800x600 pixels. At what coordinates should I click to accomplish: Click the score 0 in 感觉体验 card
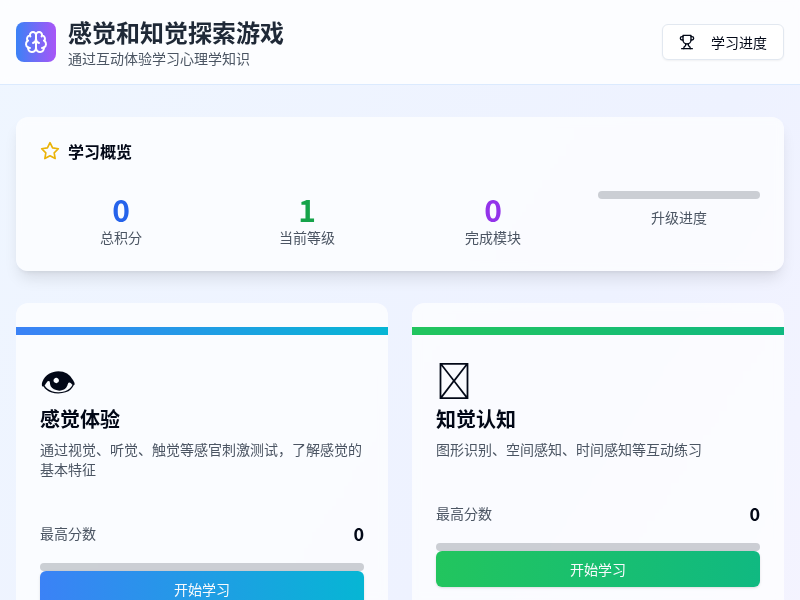(x=359, y=535)
